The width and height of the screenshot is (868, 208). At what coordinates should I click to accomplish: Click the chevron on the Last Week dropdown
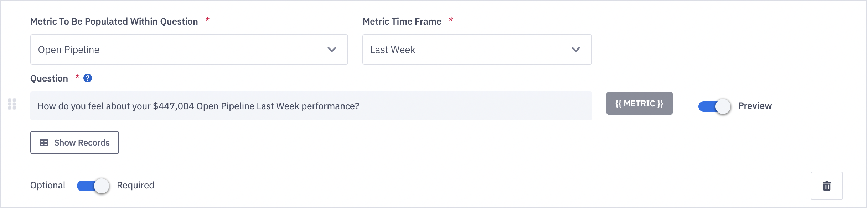coord(575,50)
